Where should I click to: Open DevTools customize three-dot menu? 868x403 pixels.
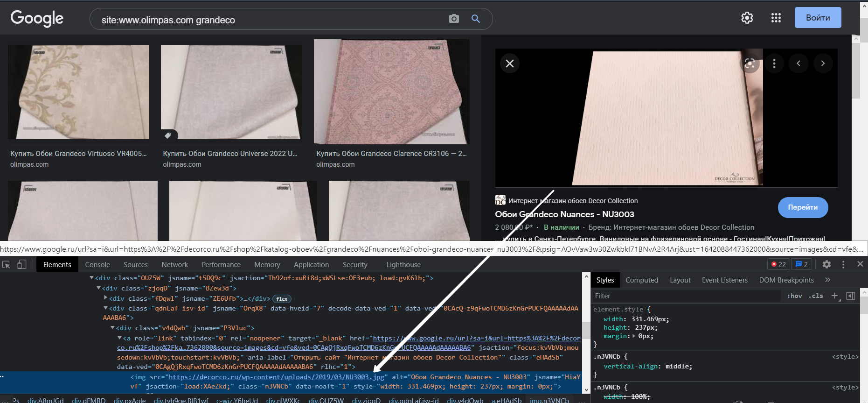[843, 264]
